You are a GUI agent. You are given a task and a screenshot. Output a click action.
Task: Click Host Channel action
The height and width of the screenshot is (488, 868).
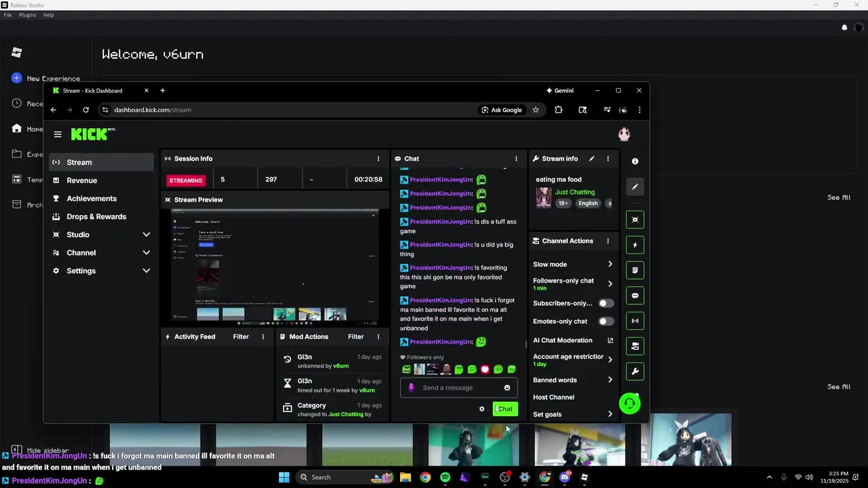tap(553, 397)
